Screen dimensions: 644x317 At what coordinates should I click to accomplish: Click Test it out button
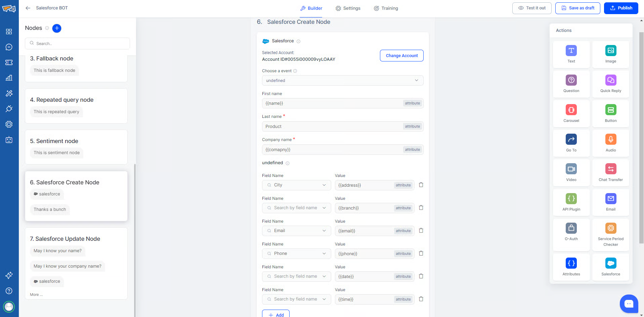click(531, 8)
